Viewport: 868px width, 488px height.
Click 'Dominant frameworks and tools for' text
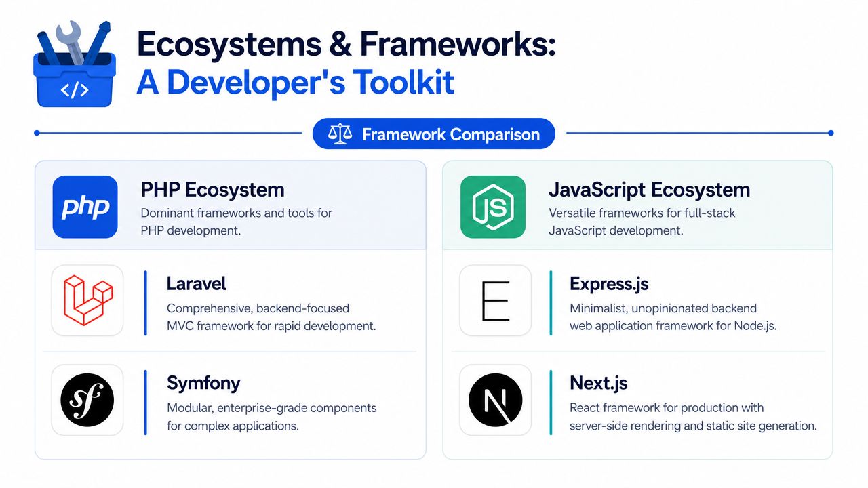coord(237,213)
